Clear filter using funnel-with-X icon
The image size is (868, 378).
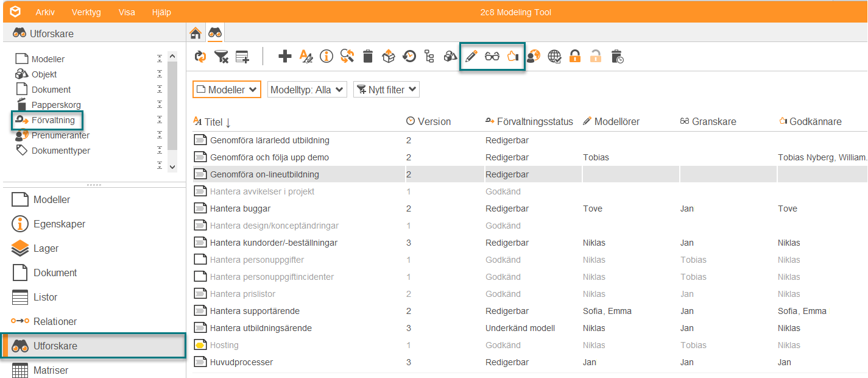221,57
